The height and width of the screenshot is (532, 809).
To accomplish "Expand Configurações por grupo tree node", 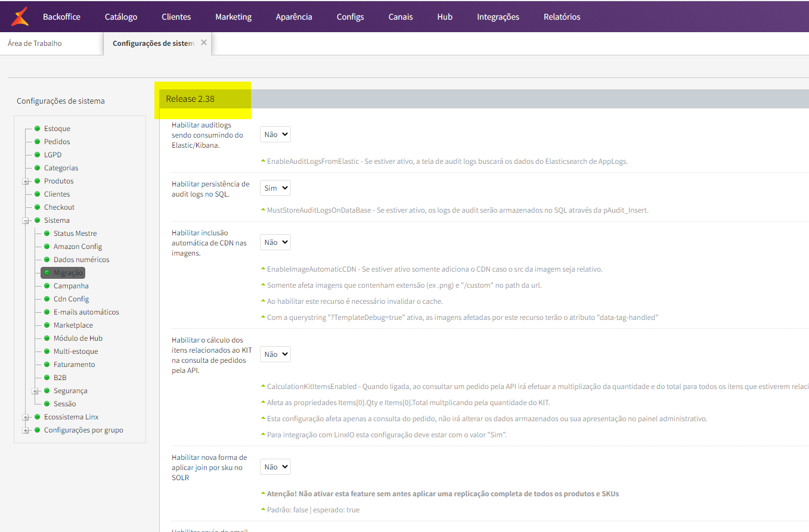I will coord(26,430).
